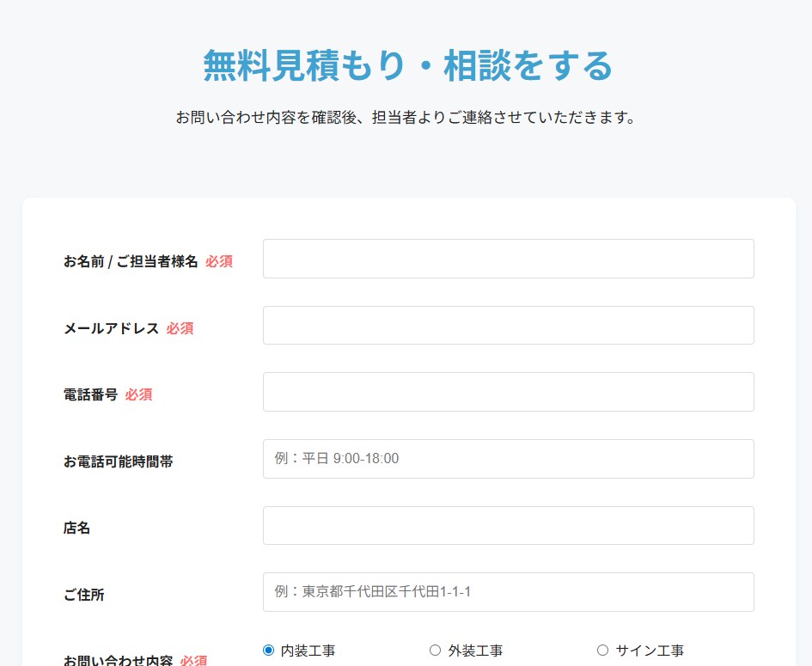Click the お電話可能時間帯 field with 平日 9:00-18:00 placeholder
The width and height of the screenshot is (812, 666).
tap(508, 459)
